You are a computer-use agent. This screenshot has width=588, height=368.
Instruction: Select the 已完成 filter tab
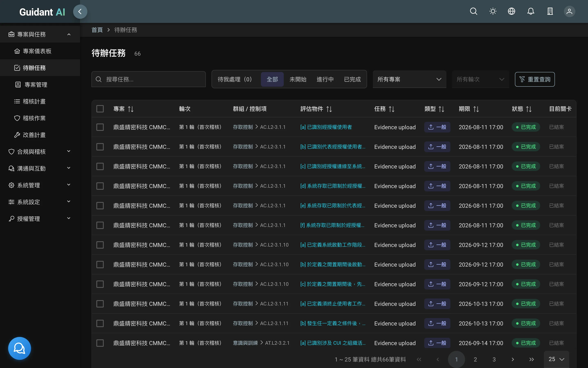pos(352,79)
